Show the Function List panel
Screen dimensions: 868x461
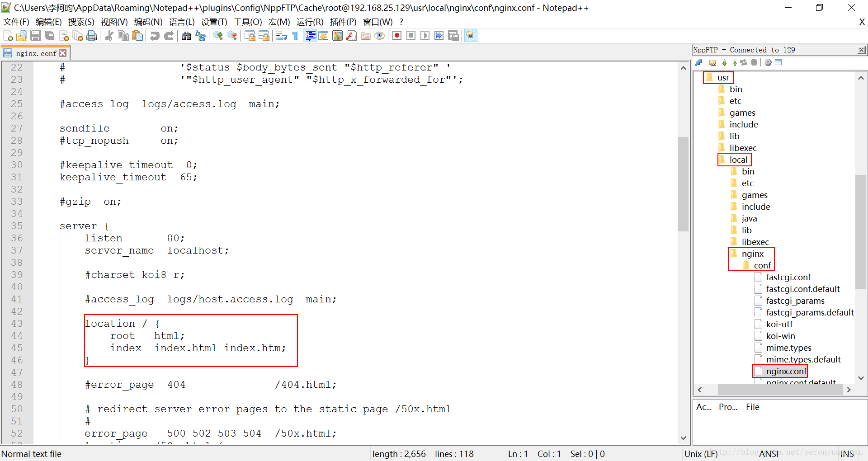pos(352,36)
